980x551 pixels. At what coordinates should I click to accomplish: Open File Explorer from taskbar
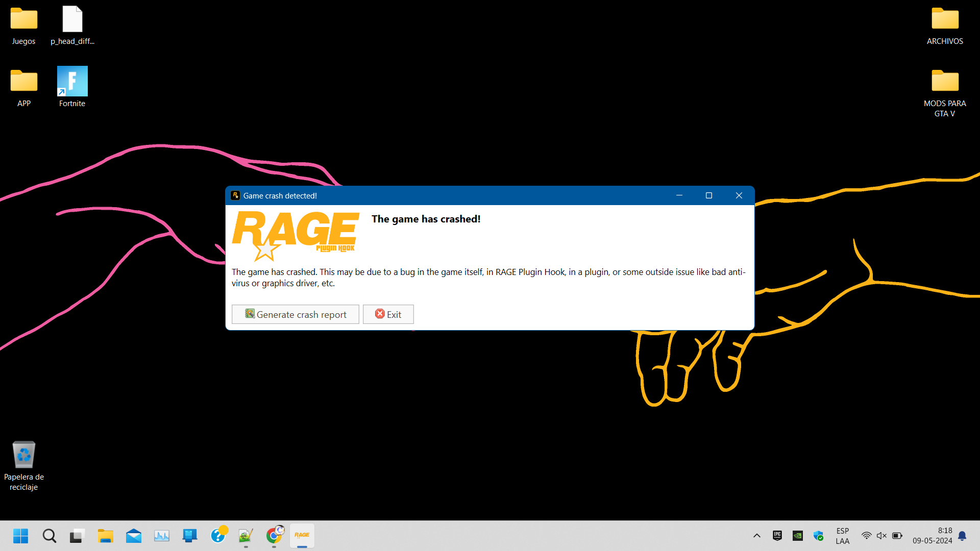click(106, 536)
